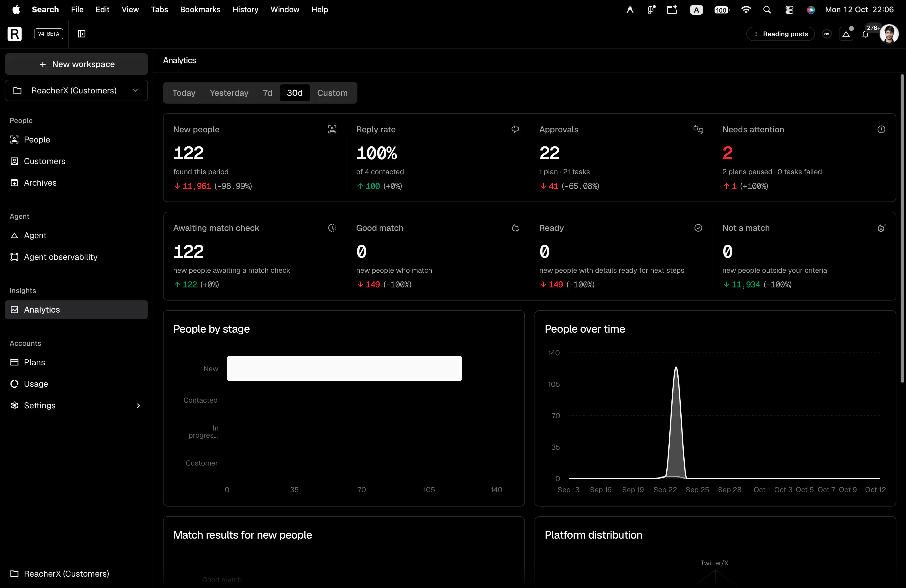Click the V4 BETA badge
Screen dimensions: 906x588
coord(48,34)
